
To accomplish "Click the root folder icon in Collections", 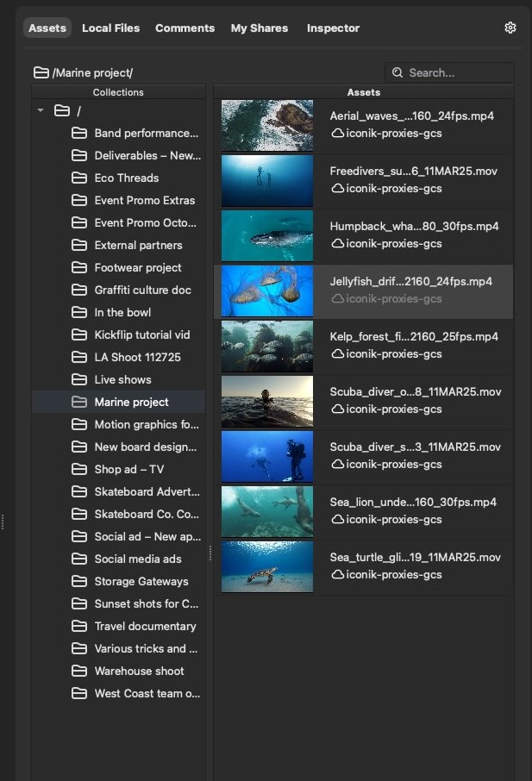I will point(61,110).
